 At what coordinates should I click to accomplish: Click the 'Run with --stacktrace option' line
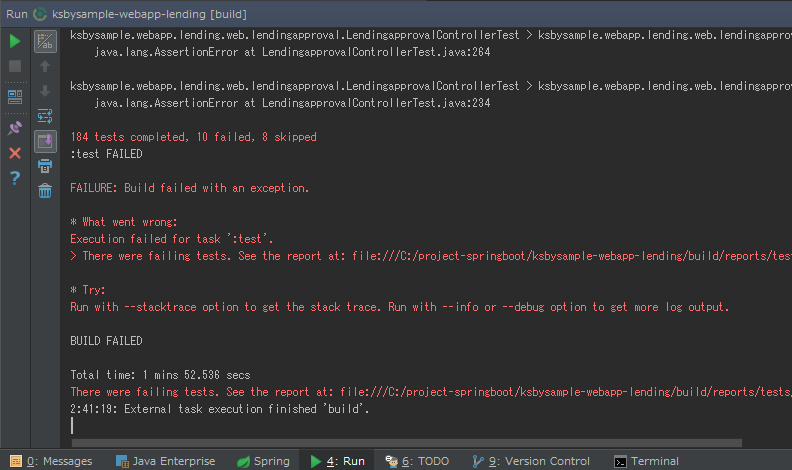[400, 307]
